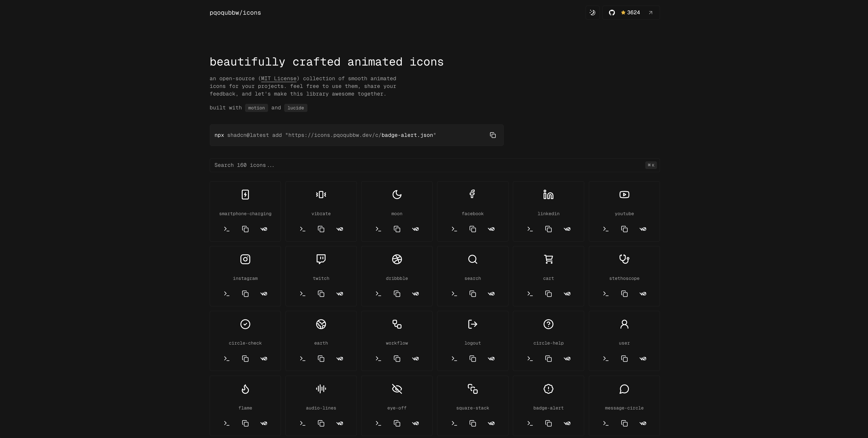Open badge-alert icon in v0
Viewport: 868px width, 438px height.
point(567,424)
